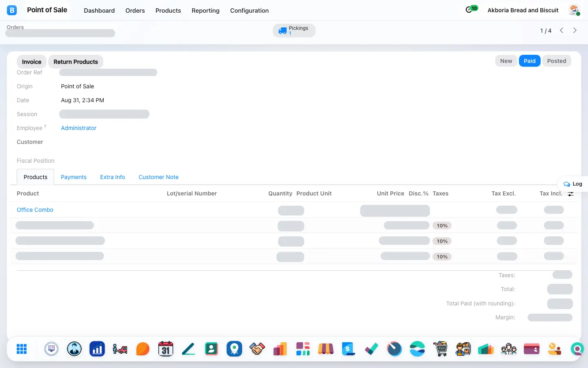The height and width of the screenshot is (368, 588).
Task: Open the apps grid icon in dock
Action: pyautogui.click(x=22, y=349)
